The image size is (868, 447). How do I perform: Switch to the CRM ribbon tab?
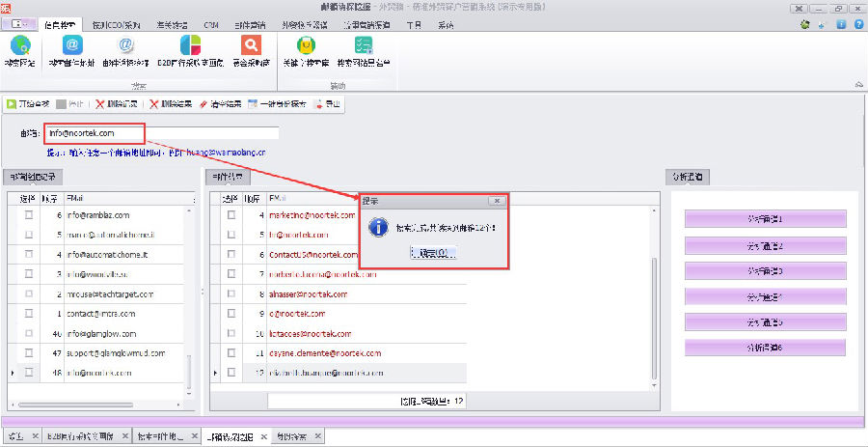pos(210,22)
